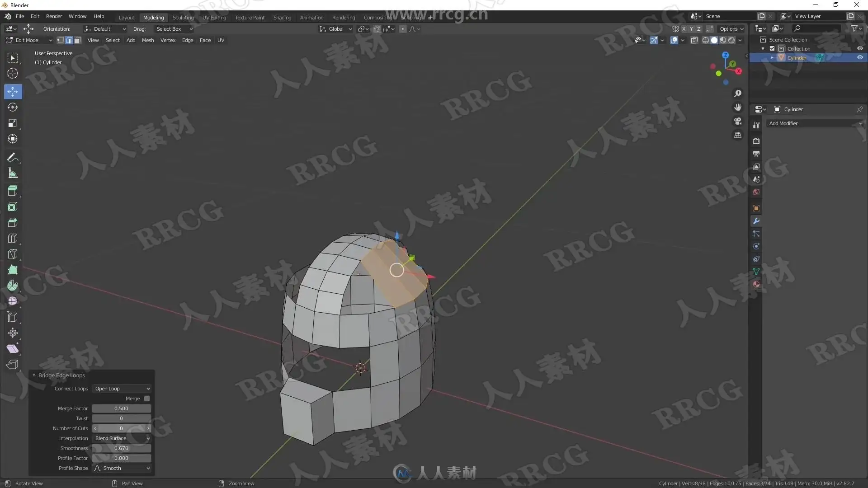
Task: Select the Annotate pencil tool
Action: click(x=13, y=158)
